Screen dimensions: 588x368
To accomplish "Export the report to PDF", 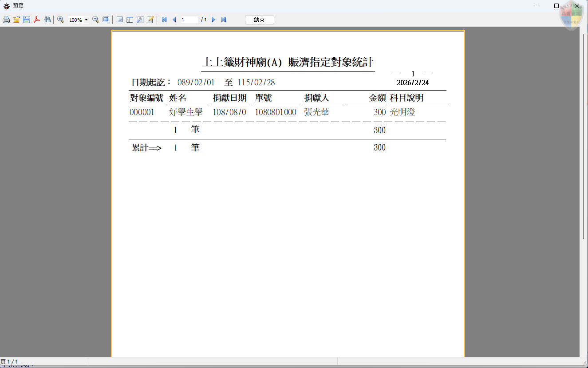I will pos(37,20).
